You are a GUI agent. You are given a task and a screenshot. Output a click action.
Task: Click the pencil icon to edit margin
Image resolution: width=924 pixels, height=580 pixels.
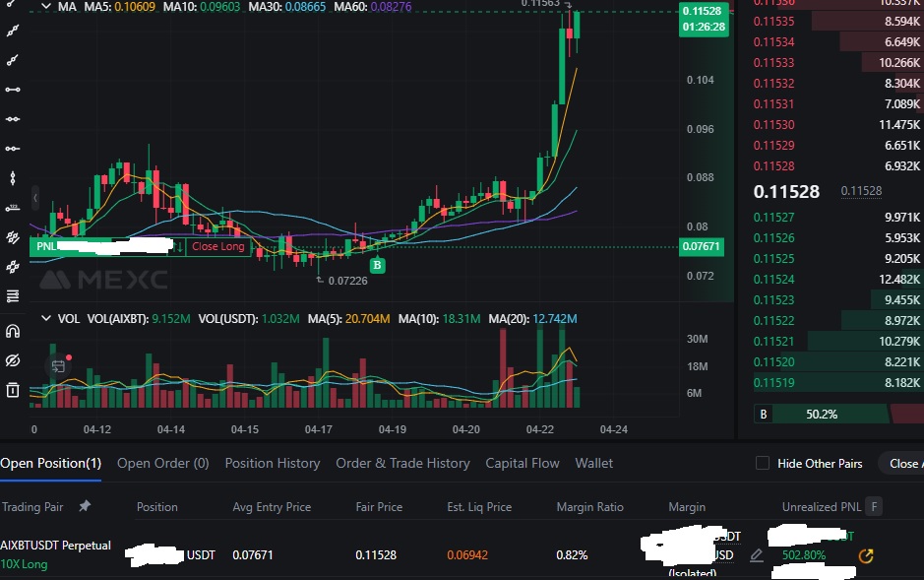click(x=756, y=555)
